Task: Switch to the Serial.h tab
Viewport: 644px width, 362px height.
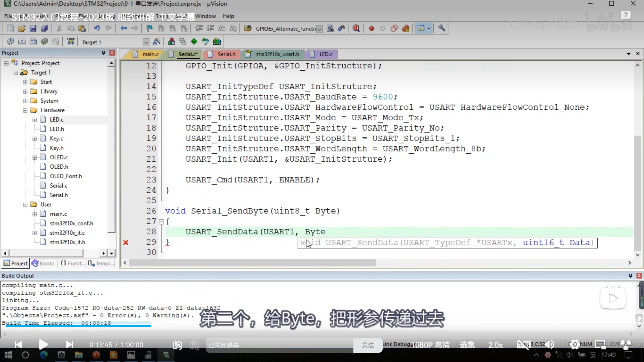Action: pos(226,54)
